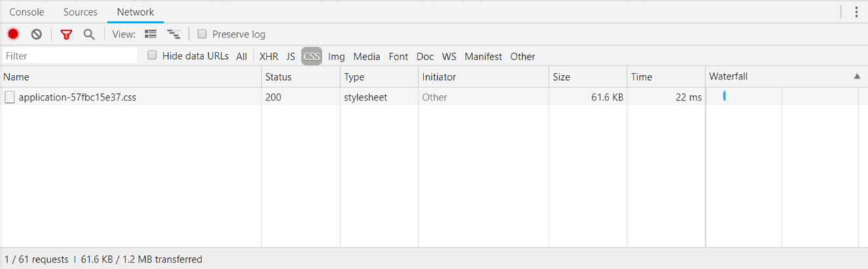
Task: Click the file icon for application-57fbc15e37.css
Action: click(x=10, y=97)
